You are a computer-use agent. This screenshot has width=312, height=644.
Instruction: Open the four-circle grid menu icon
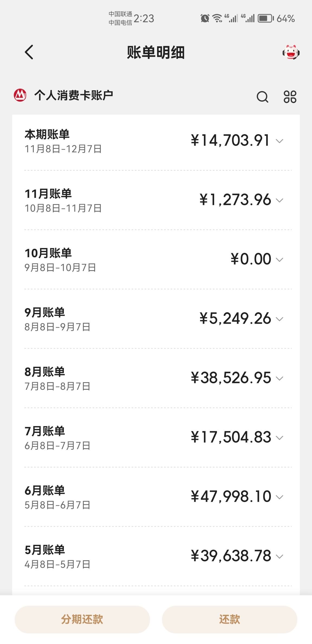point(290,97)
